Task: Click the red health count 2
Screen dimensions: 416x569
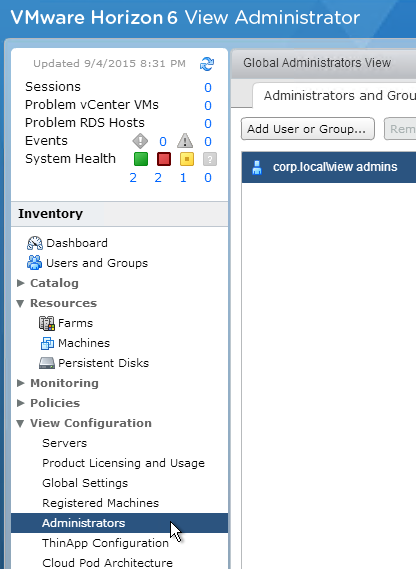Action: [x=158, y=178]
